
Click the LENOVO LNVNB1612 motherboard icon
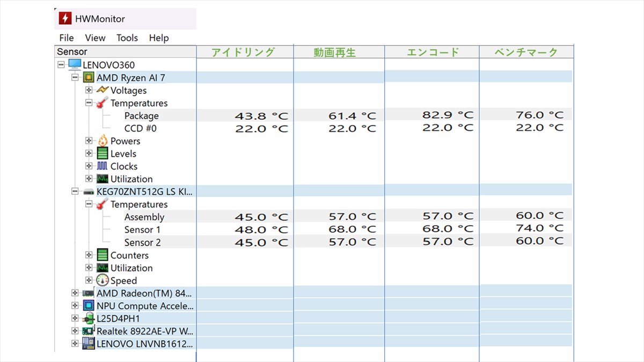[89, 344]
